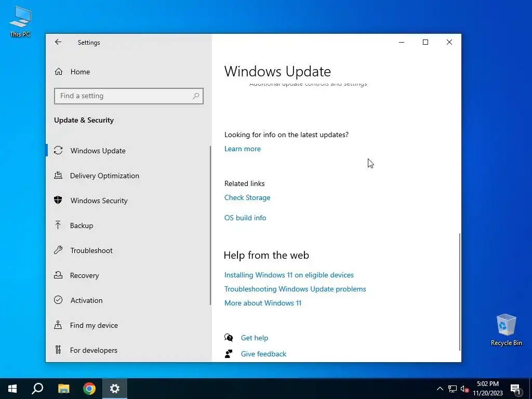Open the Windows Update page
The width and height of the screenshot is (532, 399).
(x=128, y=150)
